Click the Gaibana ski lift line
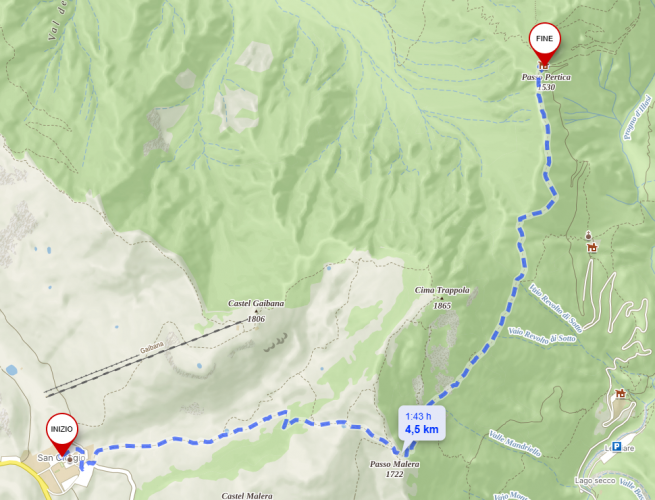The height and width of the screenshot is (500, 655). coord(146,357)
